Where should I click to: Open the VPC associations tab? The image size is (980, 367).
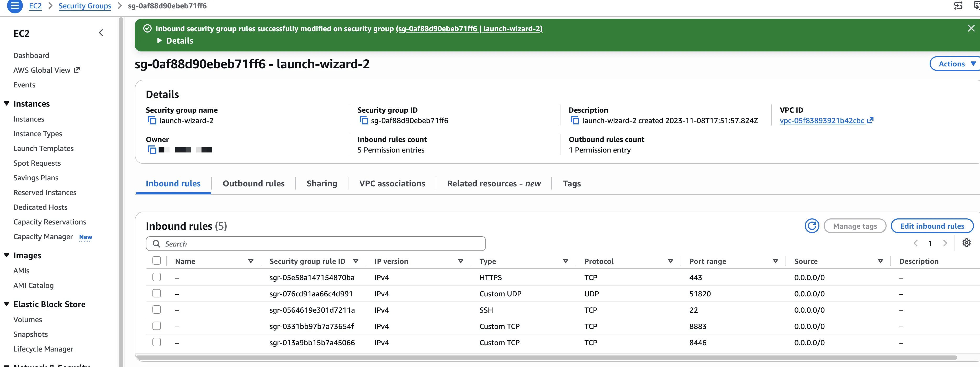coord(392,183)
